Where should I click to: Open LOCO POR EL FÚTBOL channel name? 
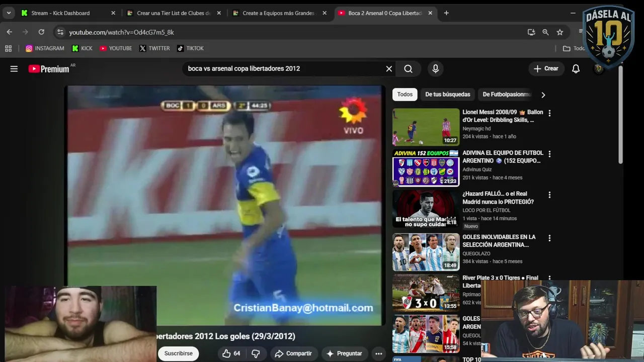(487, 210)
